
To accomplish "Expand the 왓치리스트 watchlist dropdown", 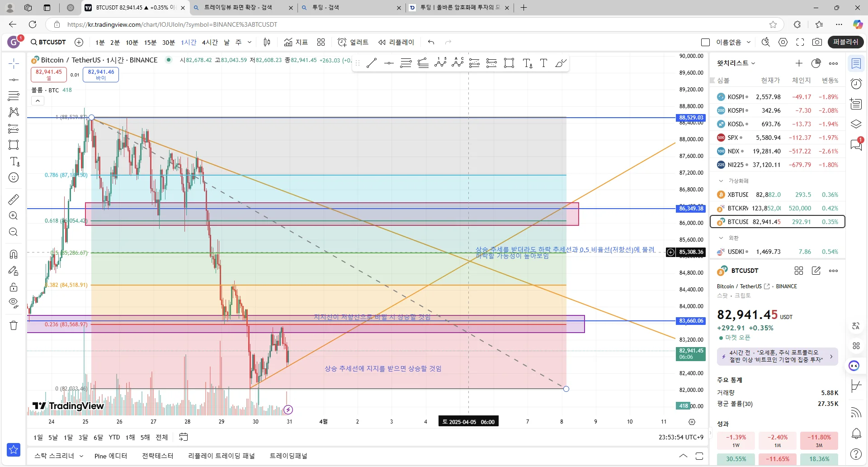I will tap(736, 63).
